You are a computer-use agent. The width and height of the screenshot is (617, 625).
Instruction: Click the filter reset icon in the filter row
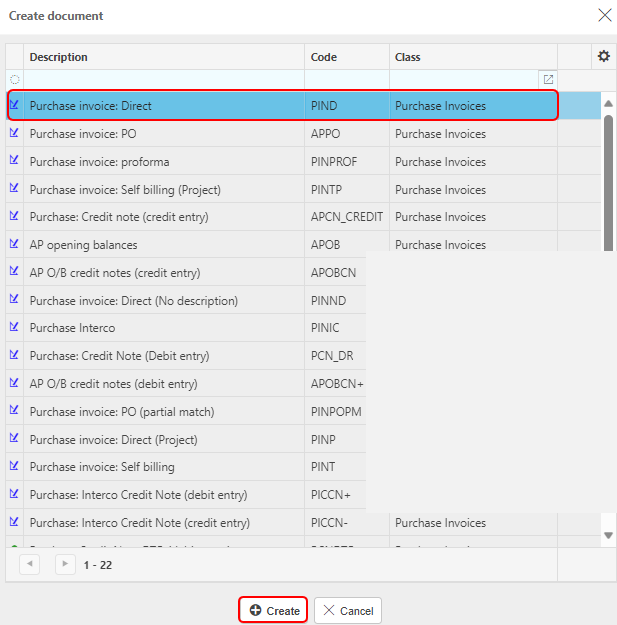tap(14, 79)
